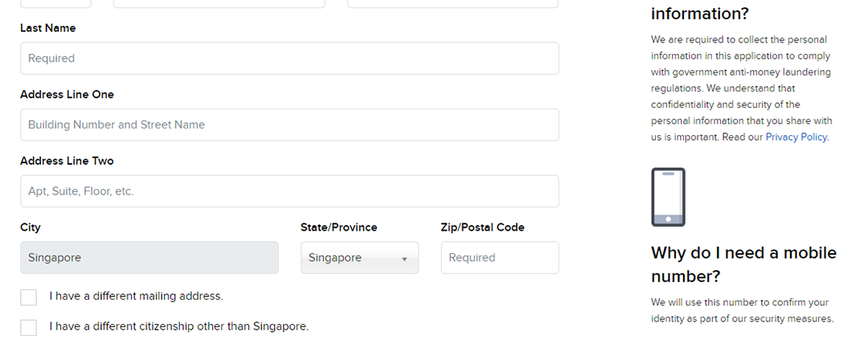Click the "Last Name" field label
Screen dimensions: 868x340
(48, 28)
